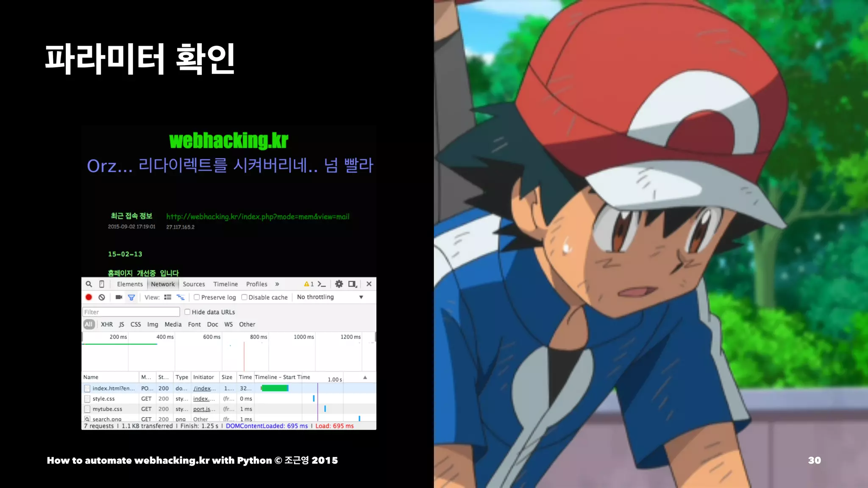Click the dock side toggle icon
Image resolution: width=868 pixels, height=488 pixels.
pyautogui.click(x=353, y=284)
